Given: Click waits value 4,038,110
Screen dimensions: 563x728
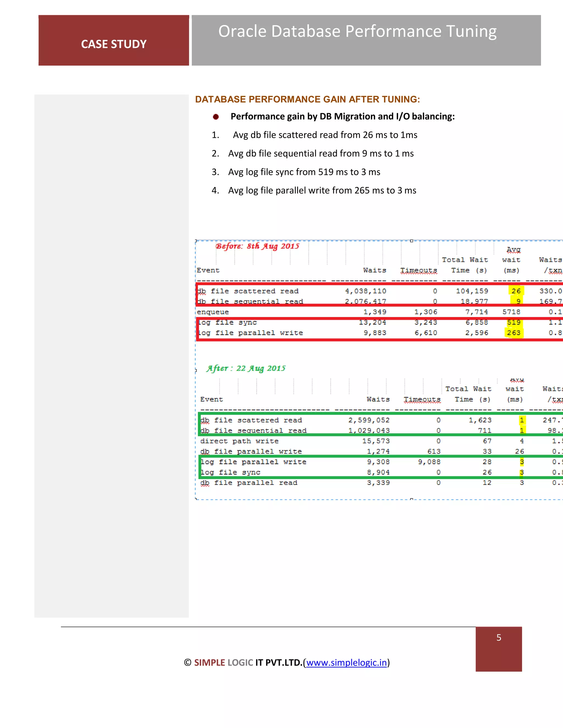Looking at the screenshot, I should [x=366, y=291].
